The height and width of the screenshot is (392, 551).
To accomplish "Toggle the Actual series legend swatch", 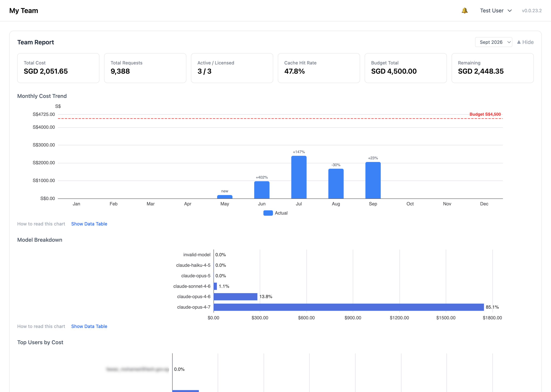I will tap(268, 213).
